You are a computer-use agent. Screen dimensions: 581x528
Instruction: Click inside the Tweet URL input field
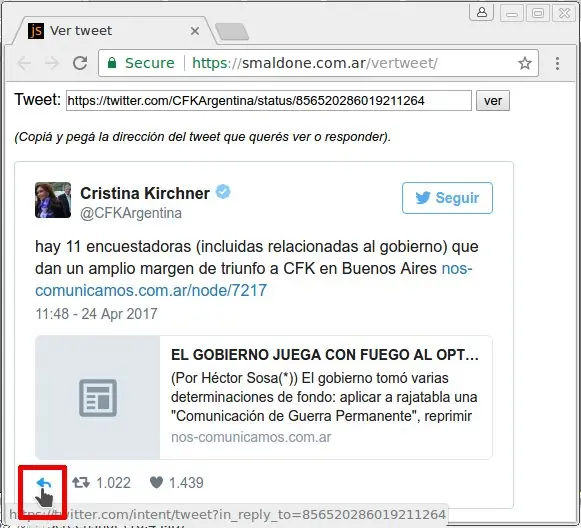[x=269, y=100]
